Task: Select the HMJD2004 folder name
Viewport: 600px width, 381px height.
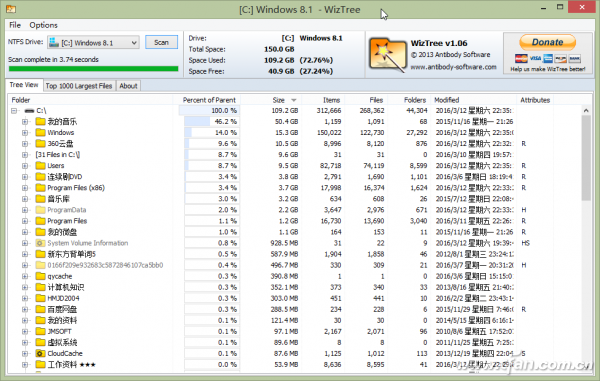Action: (x=63, y=298)
